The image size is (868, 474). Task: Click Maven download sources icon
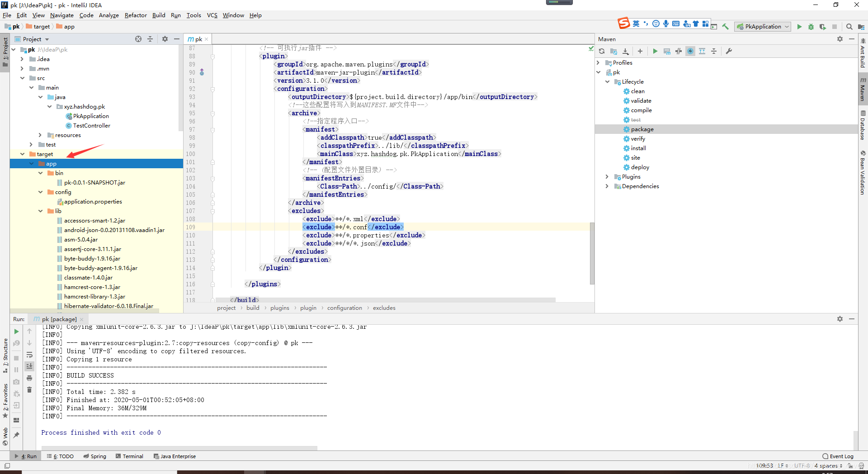point(626,51)
